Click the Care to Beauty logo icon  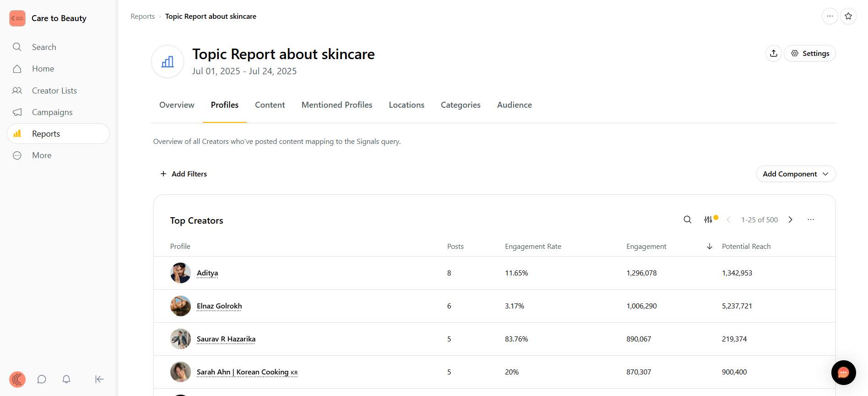tap(17, 18)
